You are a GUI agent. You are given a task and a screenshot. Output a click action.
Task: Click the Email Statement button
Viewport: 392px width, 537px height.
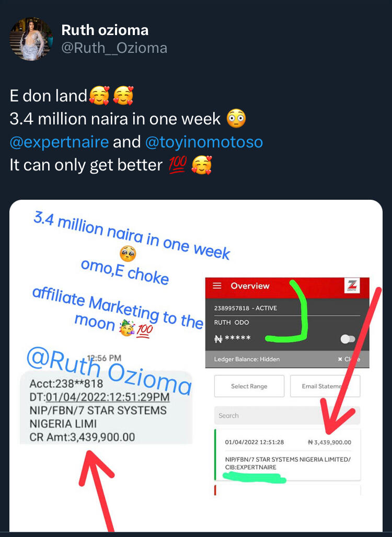click(325, 386)
